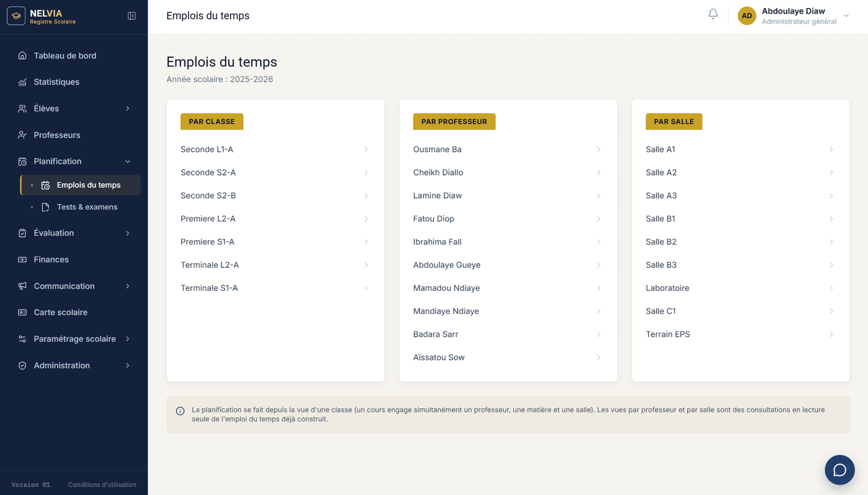Click the info icon in the notice
Viewport: 868px width, 495px height.
[180, 411]
